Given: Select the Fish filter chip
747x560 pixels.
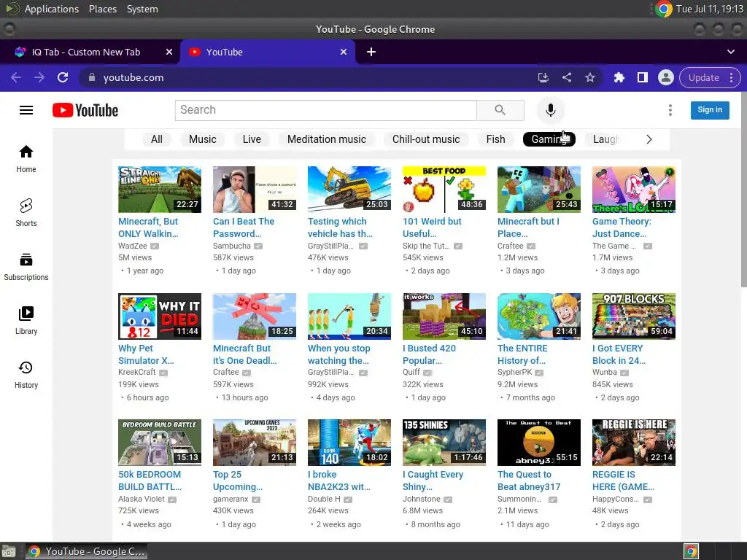Looking at the screenshot, I should [495, 139].
